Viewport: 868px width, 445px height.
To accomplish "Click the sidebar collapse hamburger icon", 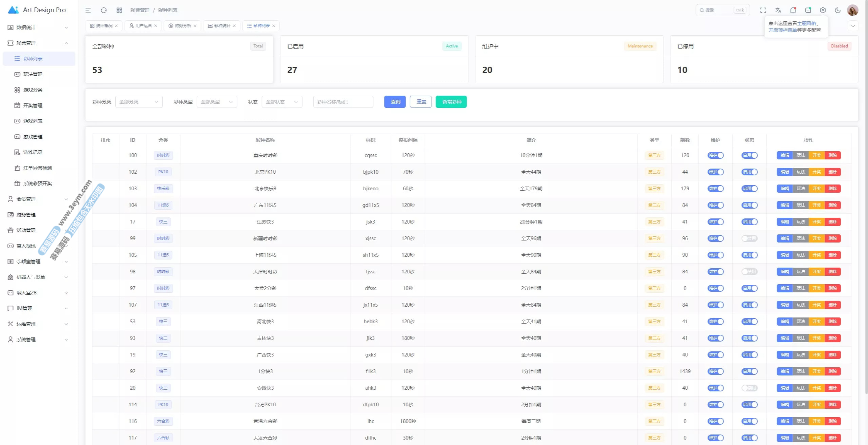I will click(x=88, y=10).
